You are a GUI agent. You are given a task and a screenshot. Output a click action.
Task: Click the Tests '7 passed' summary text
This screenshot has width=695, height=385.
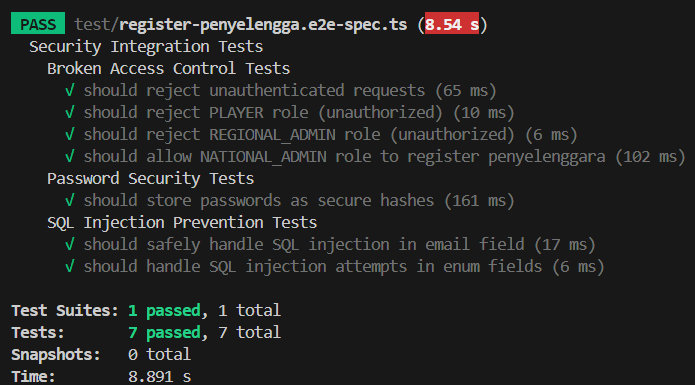point(164,333)
